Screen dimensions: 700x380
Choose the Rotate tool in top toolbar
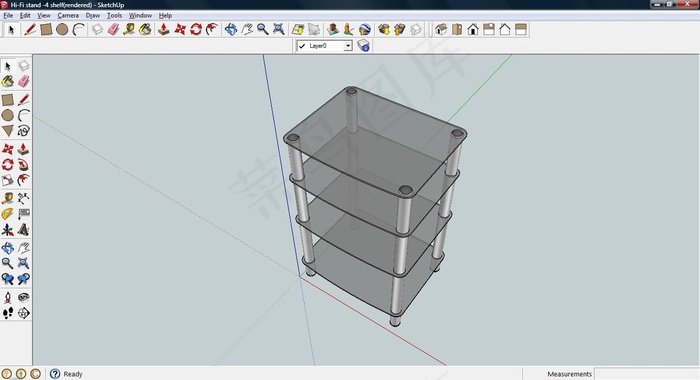point(196,29)
